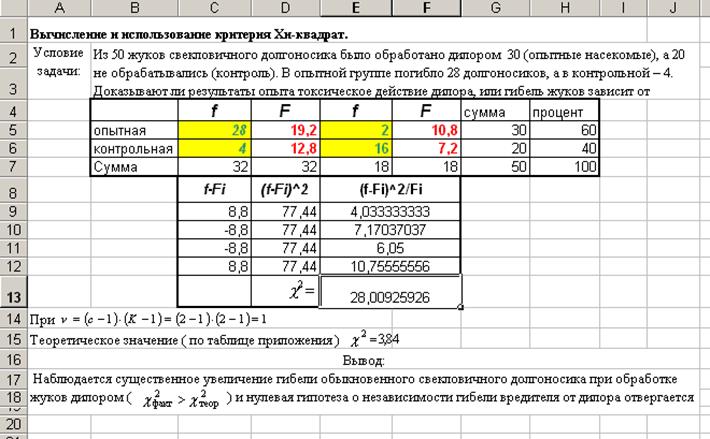The width and height of the screenshot is (710, 439).
Task: Select column header B
Action: pyautogui.click(x=134, y=8)
